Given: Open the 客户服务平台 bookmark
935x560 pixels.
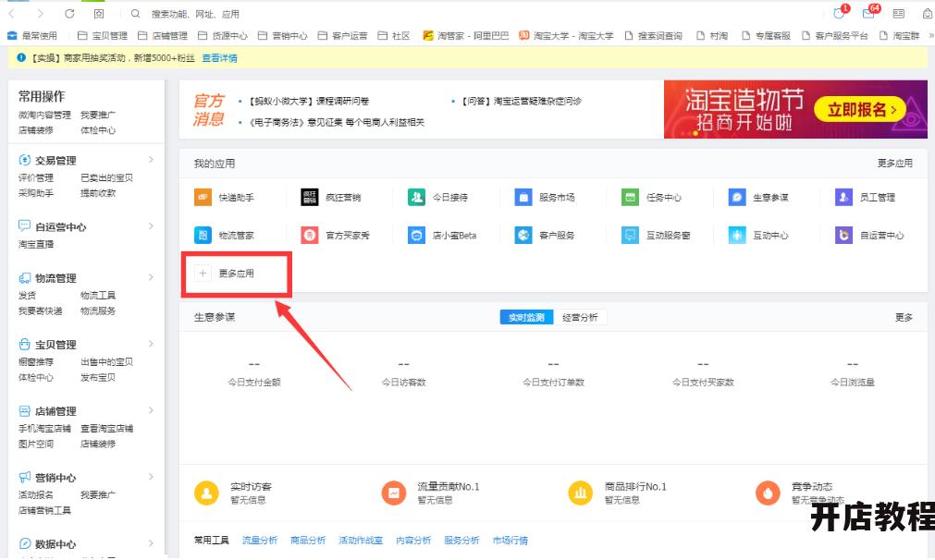Looking at the screenshot, I should pyautogui.click(x=835, y=36).
